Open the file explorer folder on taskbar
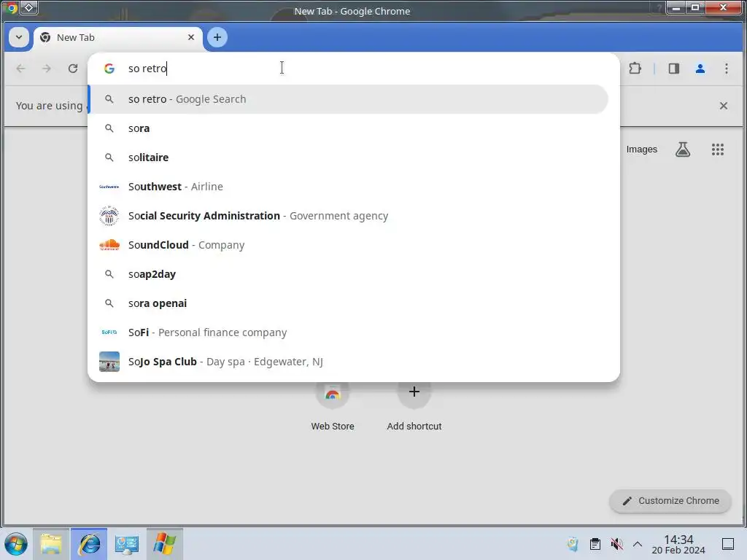The width and height of the screenshot is (747, 560). [x=51, y=544]
